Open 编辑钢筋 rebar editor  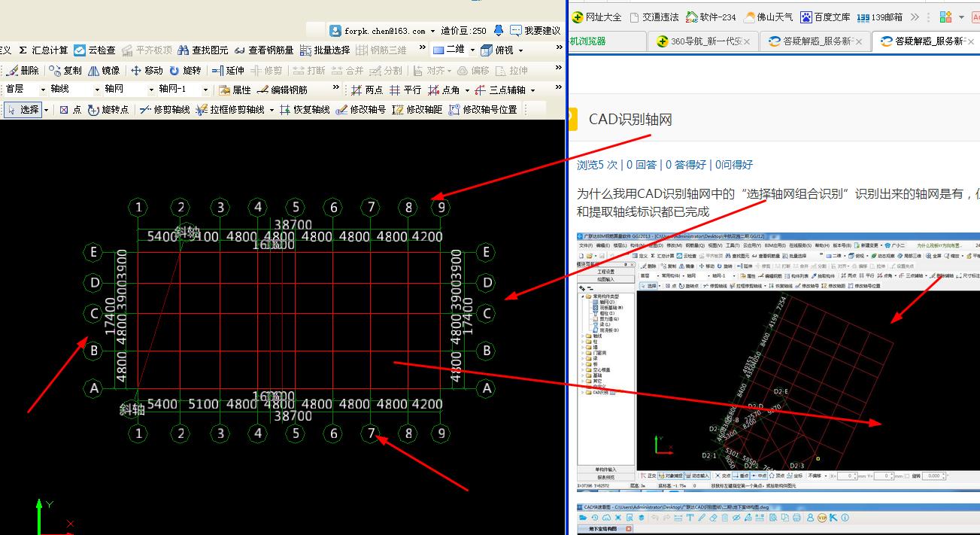pos(282,90)
